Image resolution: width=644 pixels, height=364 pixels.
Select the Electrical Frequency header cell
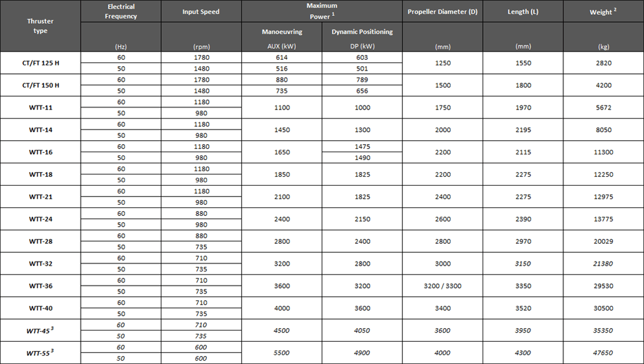[121, 11]
